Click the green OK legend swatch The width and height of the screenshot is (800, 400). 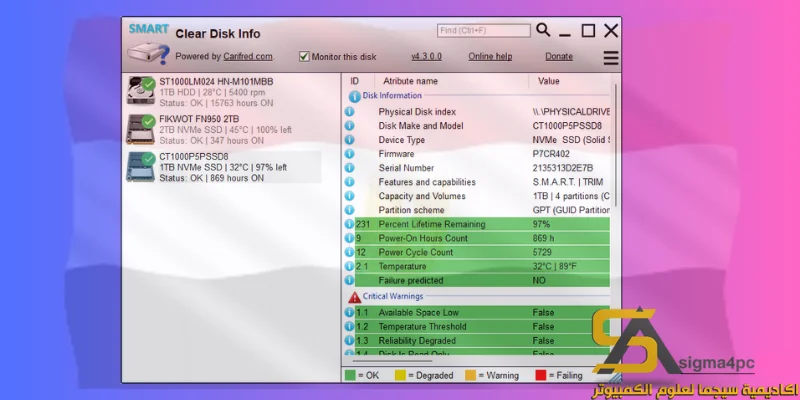(x=349, y=375)
